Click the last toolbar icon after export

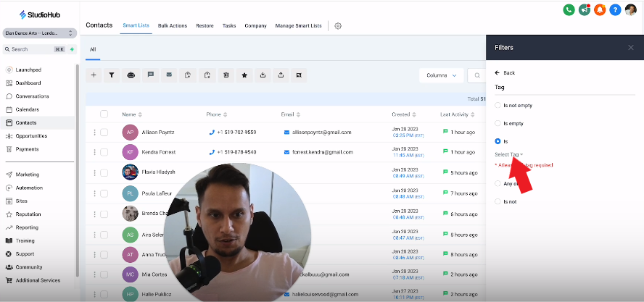pyautogui.click(x=299, y=75)
